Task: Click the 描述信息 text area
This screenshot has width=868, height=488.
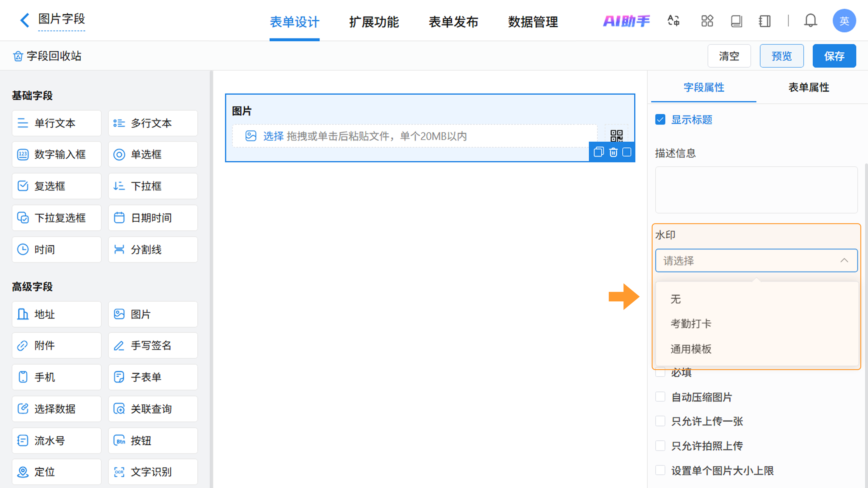Action: 756,190
